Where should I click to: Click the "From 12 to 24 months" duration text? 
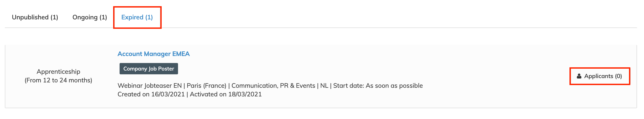click(58, 80)
